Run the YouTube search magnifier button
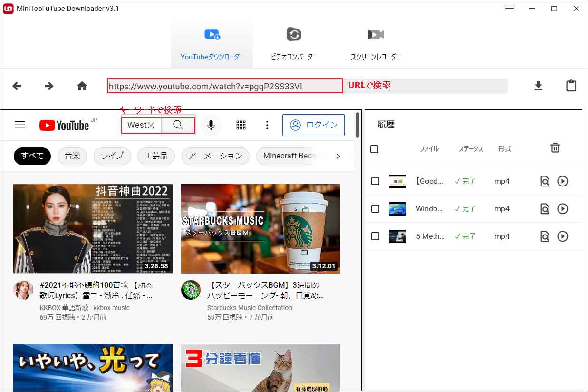 coord(178,125)
